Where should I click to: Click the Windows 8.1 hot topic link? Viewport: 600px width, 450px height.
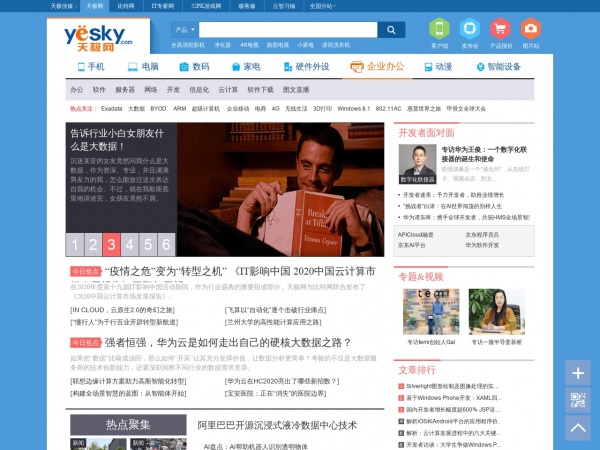pyautogui.click(x=354, y=109)
